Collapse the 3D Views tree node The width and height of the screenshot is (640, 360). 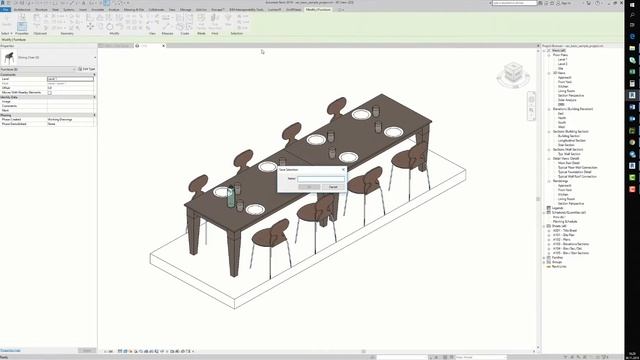(549, 73)
